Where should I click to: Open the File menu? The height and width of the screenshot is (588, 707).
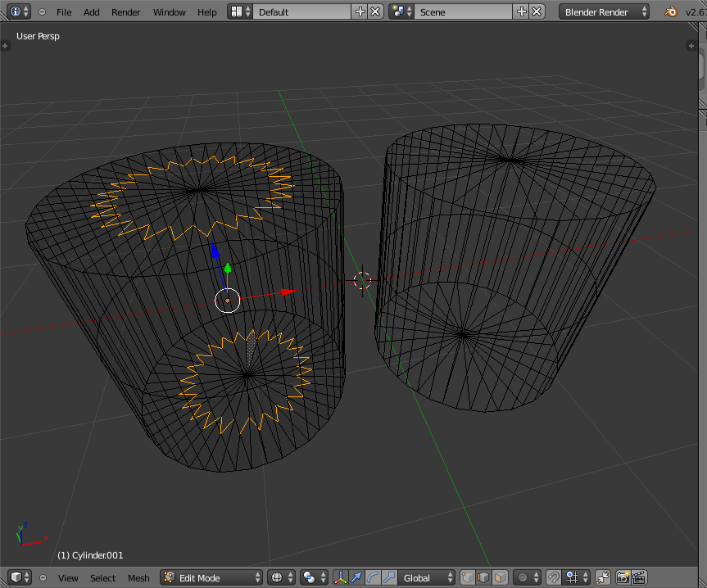(x=64, y=12)
